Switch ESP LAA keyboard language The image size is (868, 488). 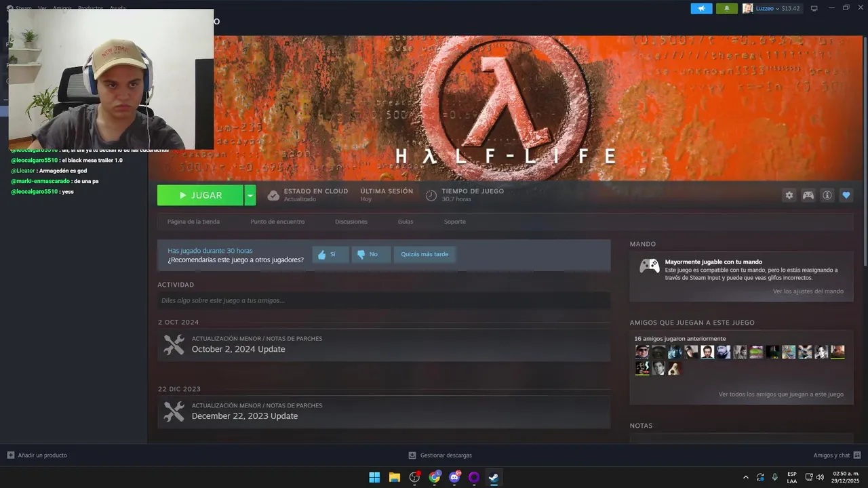tap(792, 477)
